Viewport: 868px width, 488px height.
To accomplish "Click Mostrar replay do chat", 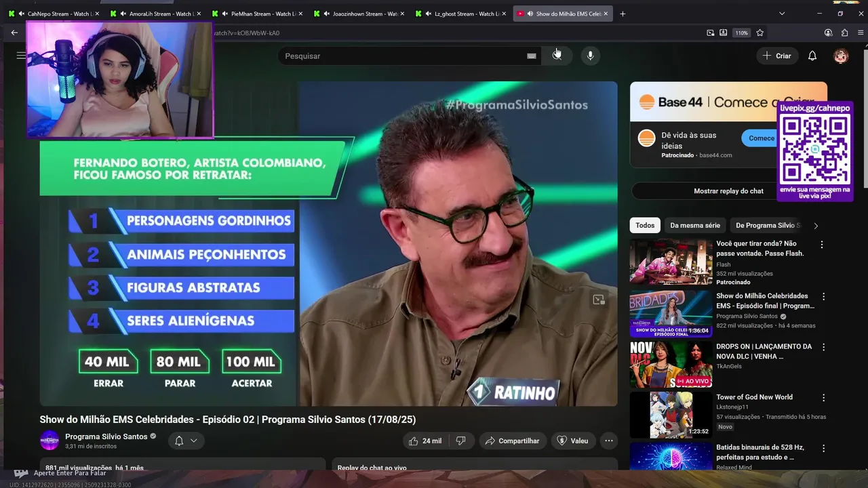I will click(x=728, y=191).
